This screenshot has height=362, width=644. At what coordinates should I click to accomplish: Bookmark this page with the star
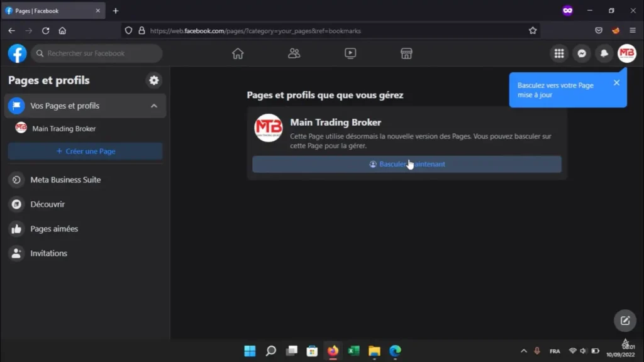[533, 31]
